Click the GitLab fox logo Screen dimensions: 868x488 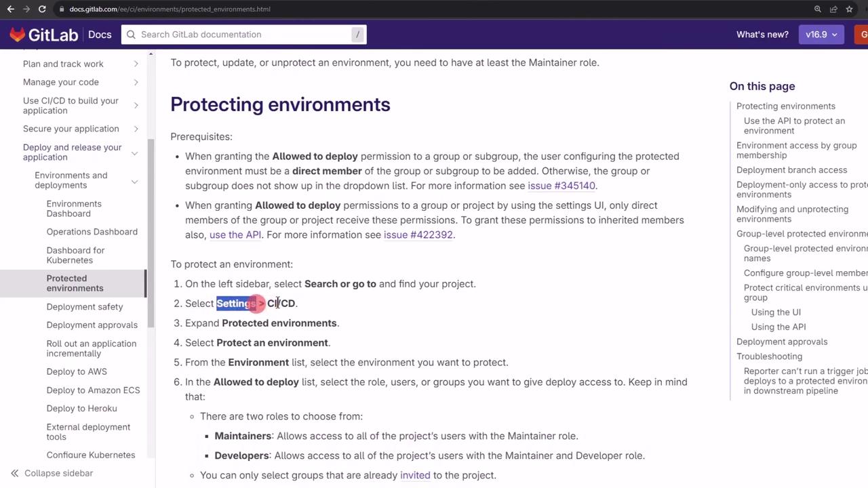click(x=18, y=35)
